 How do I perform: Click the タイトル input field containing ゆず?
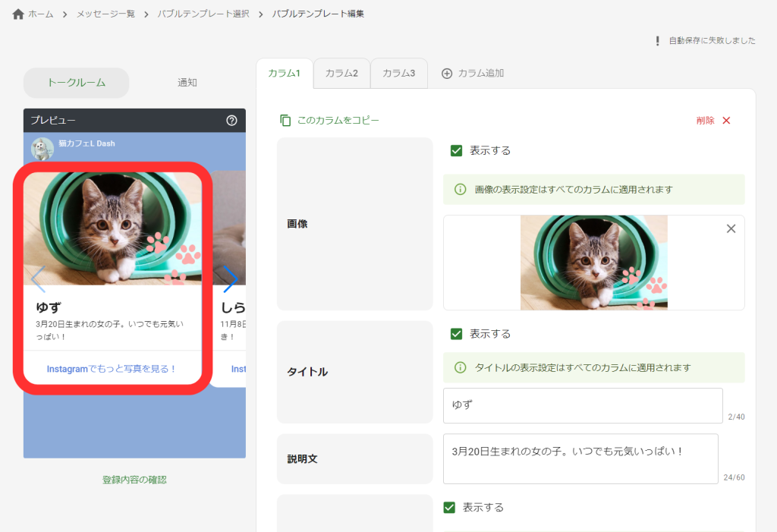click(582, 405)
